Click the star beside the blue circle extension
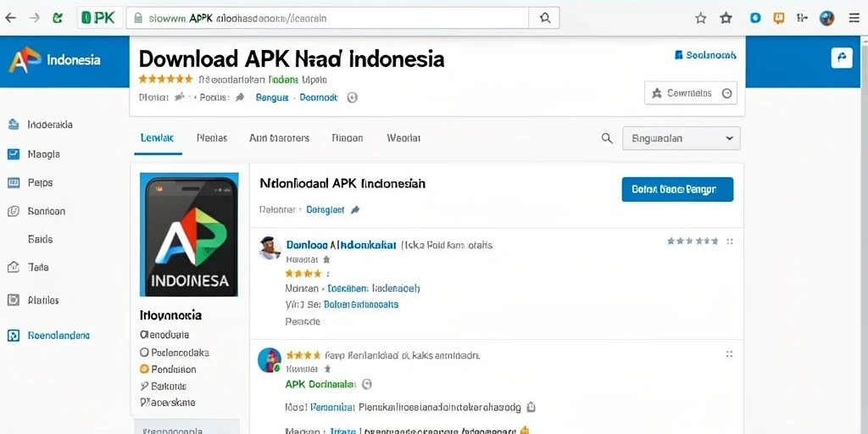 726,19
